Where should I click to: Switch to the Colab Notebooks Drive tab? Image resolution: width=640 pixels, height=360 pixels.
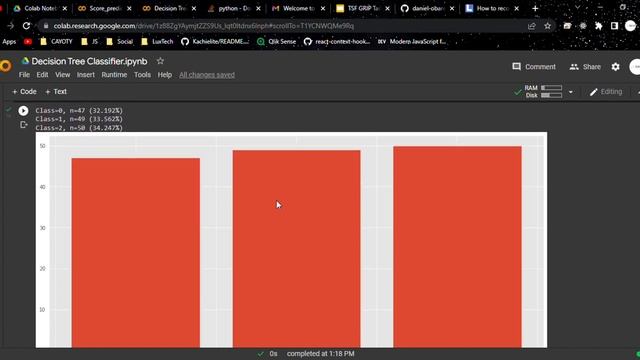[40, 8]
